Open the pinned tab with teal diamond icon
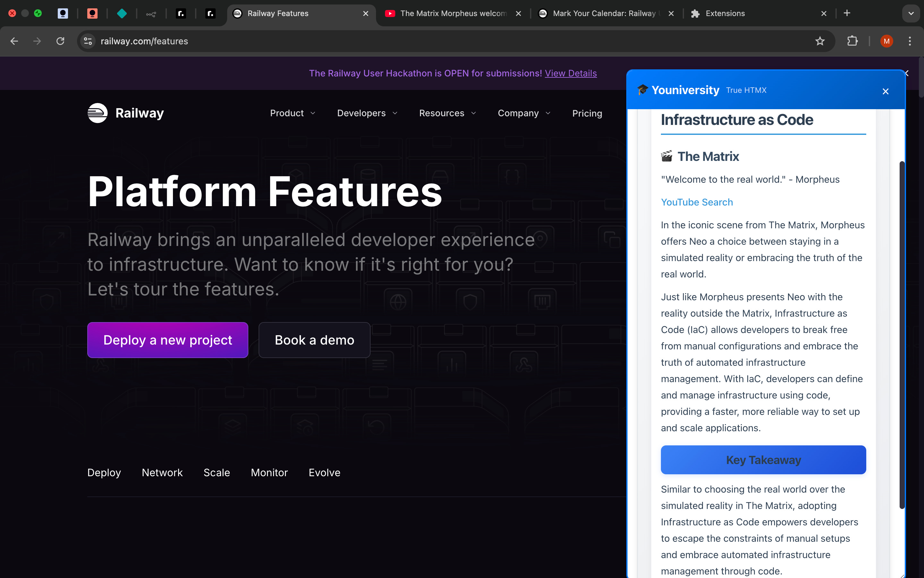 (x=122, y=13)
